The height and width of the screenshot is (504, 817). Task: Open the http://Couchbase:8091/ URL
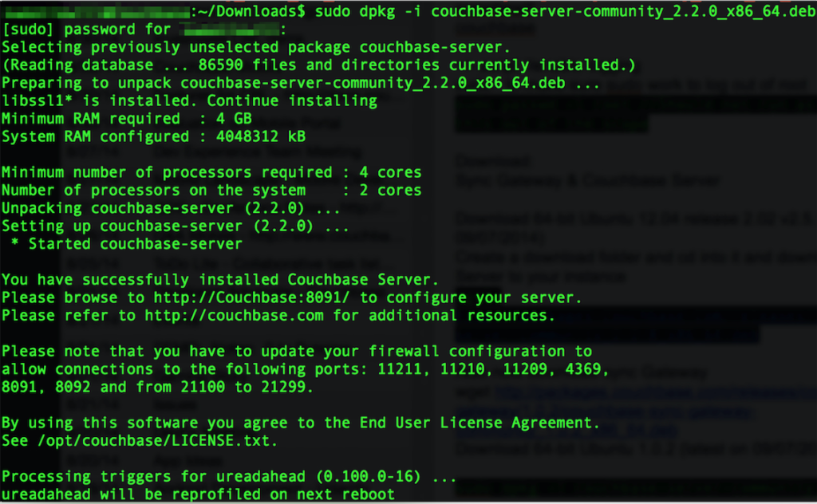coord(251,297)
